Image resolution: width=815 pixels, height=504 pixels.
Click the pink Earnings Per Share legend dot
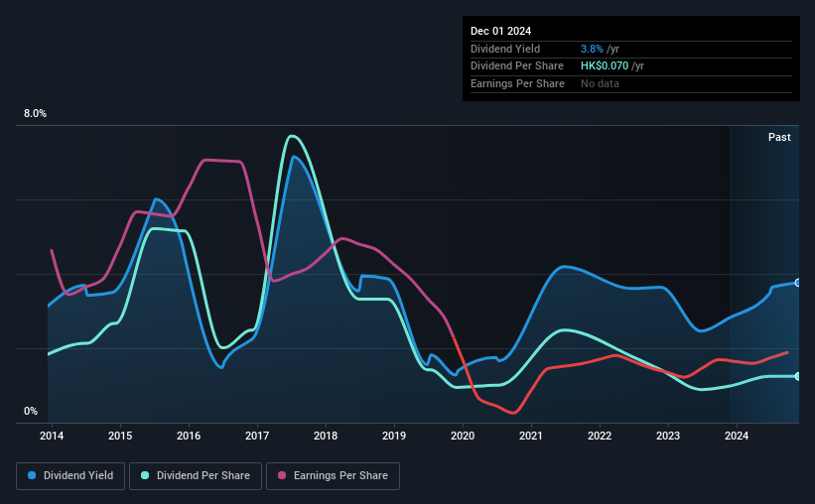[282, 475]
